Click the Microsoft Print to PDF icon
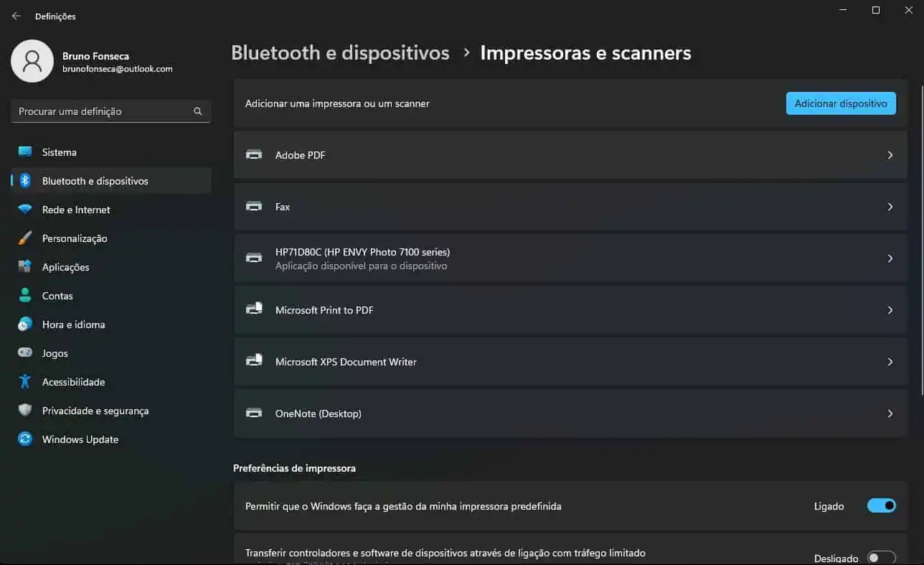This screenshot has height=565, width=924. point(254,310)
